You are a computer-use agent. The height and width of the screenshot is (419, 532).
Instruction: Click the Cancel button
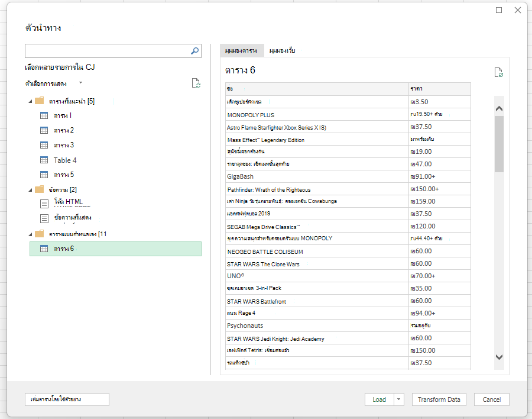(492, 399)
